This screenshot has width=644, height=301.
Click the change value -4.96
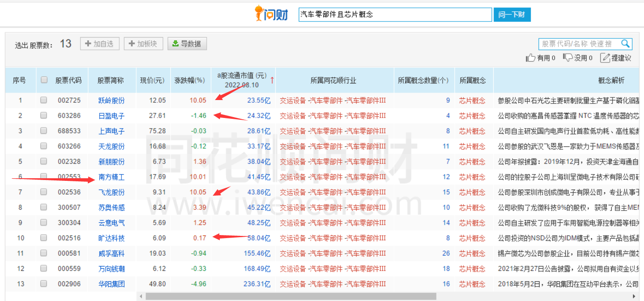tap(198, 284)
